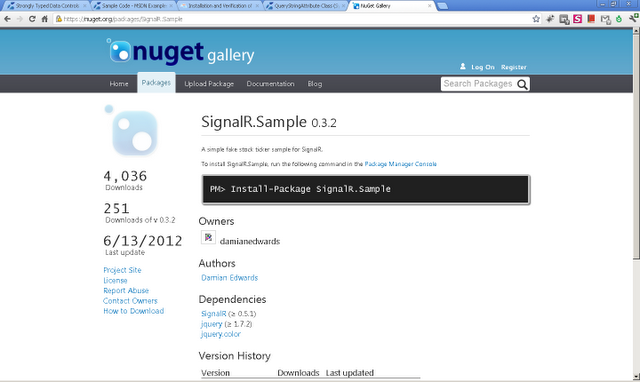Open a new browser tab
This screenshot has height=382, width=640.
coord(442,6)
